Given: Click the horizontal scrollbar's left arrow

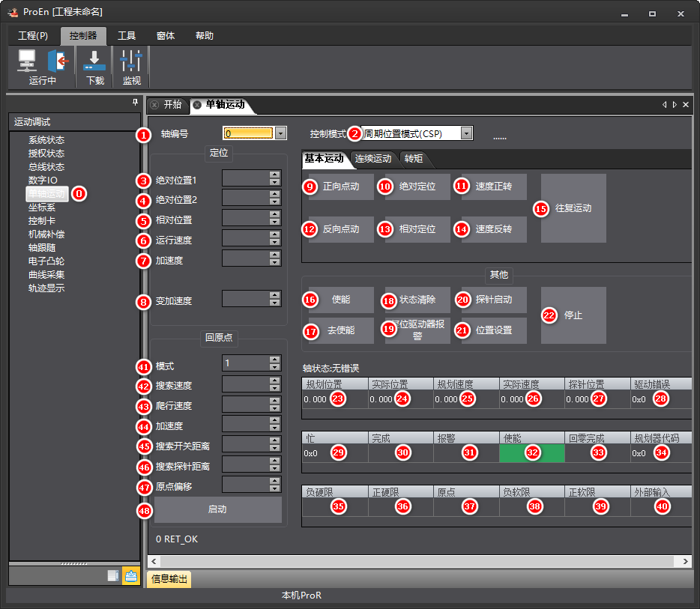Looking at the screenshot, I should pos(154,561).
